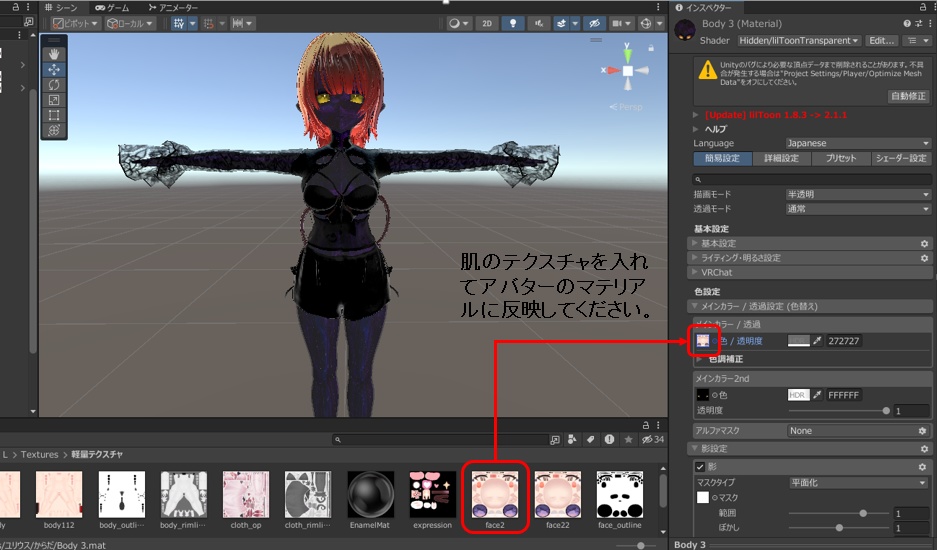Screen dimensions: 937x550
Task: Open the main color HDR swatch
Action: (798, 341)
